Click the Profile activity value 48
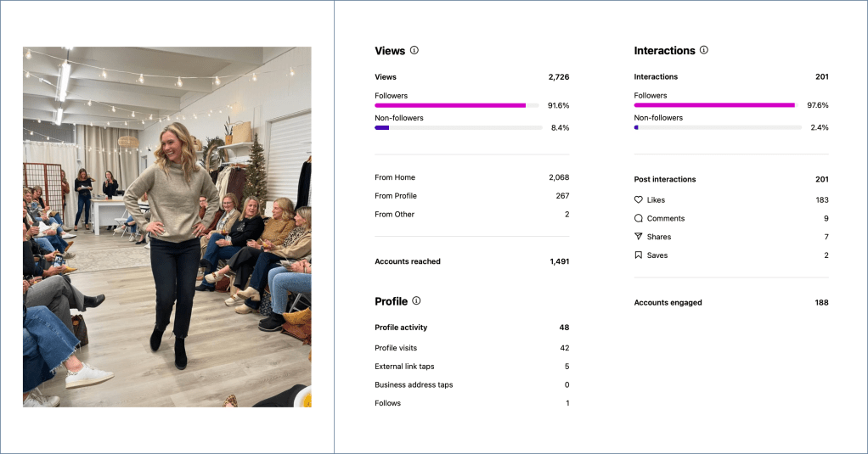The width and height of the screenshot is (868, 454). (564, 328)
